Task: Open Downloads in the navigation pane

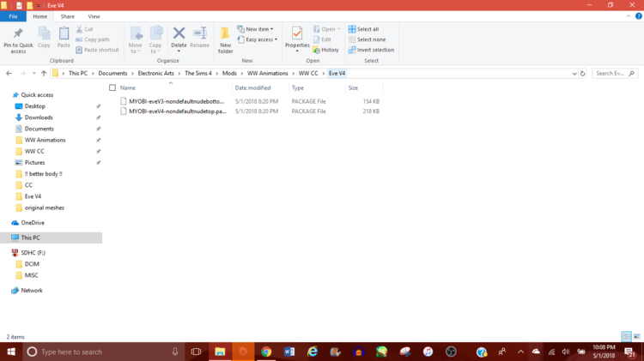Action: tap(39, 117)
